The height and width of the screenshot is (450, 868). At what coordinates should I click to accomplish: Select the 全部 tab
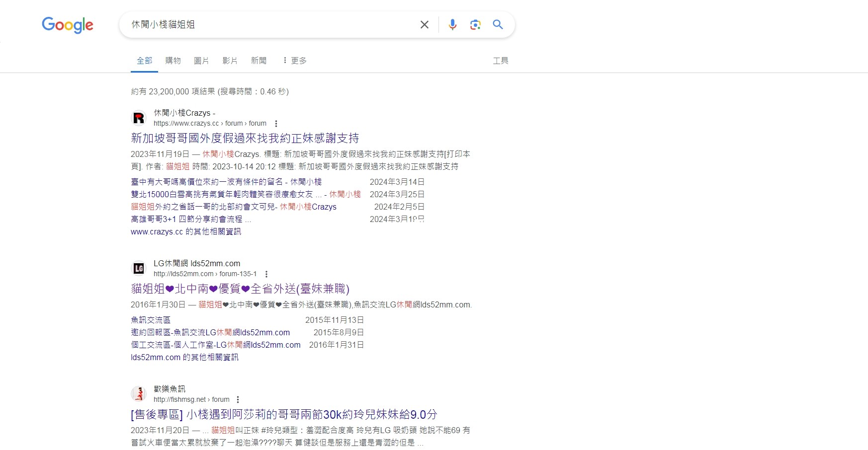pyautogui.click(x=144, y=61)
